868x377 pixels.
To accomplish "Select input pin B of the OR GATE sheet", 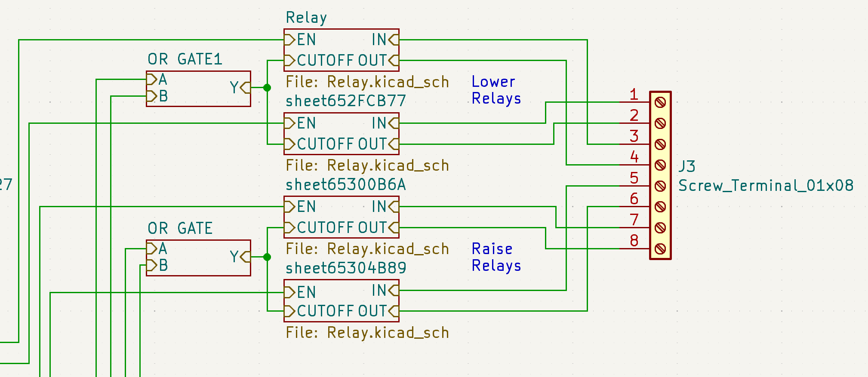I will (x=157, y=266).
